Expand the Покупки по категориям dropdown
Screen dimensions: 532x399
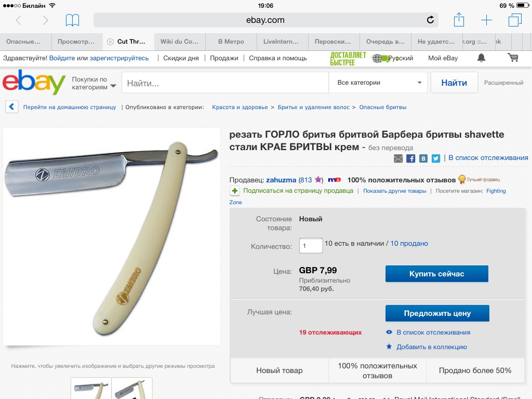click(x=94, y=83)
